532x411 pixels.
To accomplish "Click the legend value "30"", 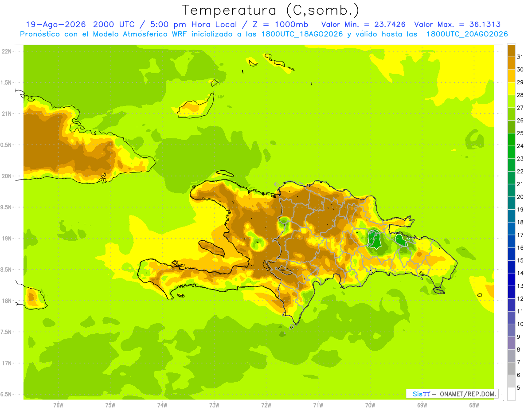I will pyautogui.click(x=520, y=70).
